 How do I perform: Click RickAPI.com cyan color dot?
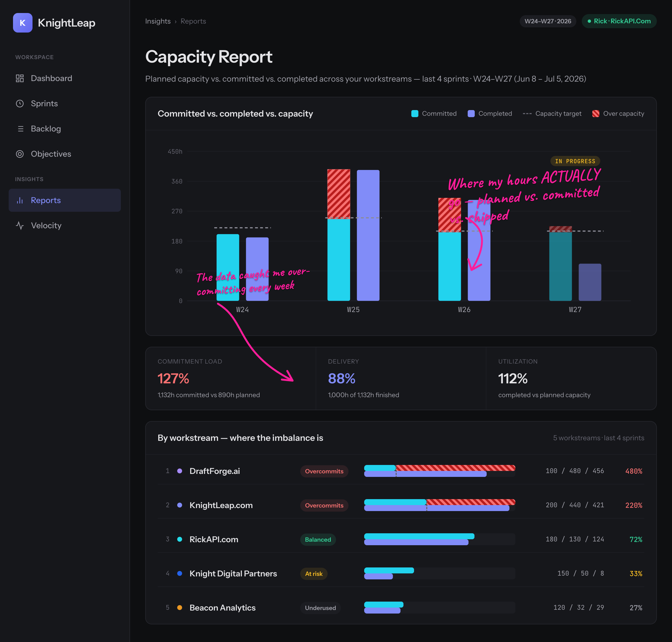coord(180,539)
